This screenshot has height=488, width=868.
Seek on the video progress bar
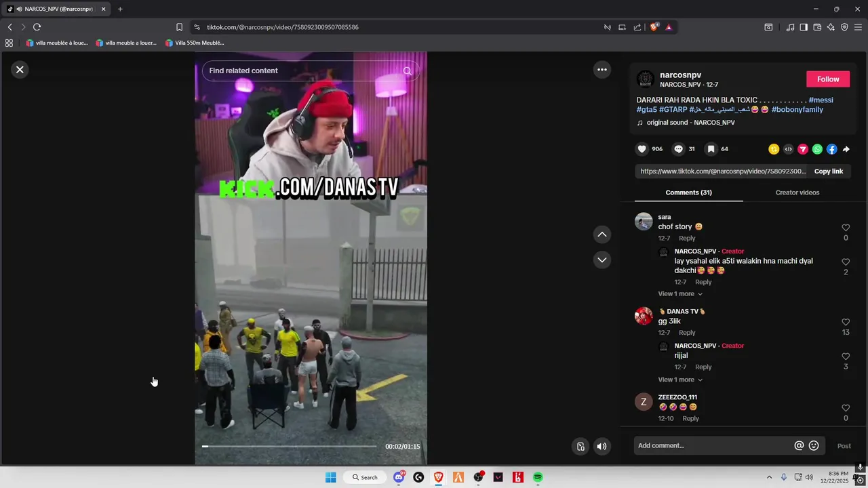(289, 446)
